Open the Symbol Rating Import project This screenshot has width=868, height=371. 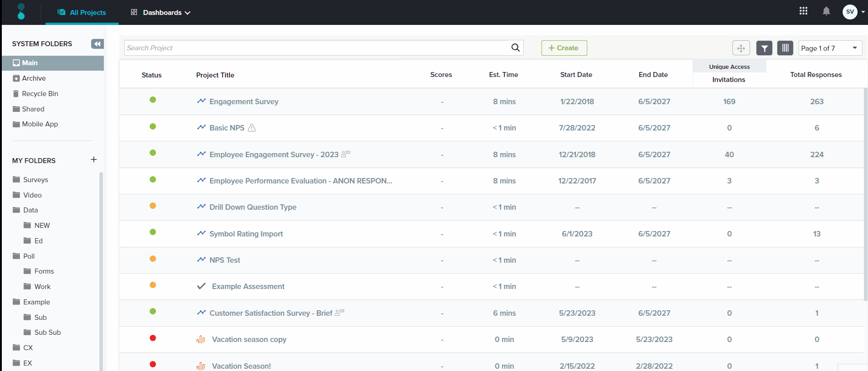(246, 234)
